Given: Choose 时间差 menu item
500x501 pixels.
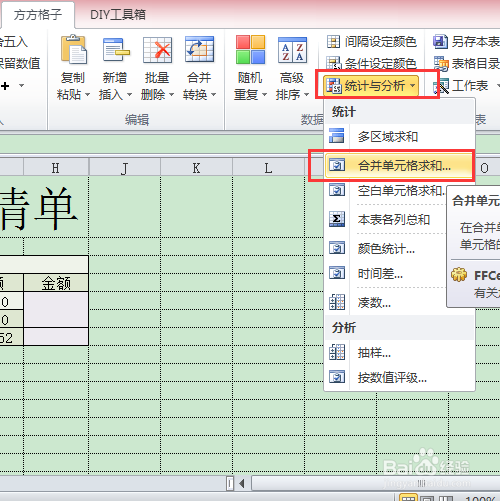Looking at the screenshot, I should (385, 274).
